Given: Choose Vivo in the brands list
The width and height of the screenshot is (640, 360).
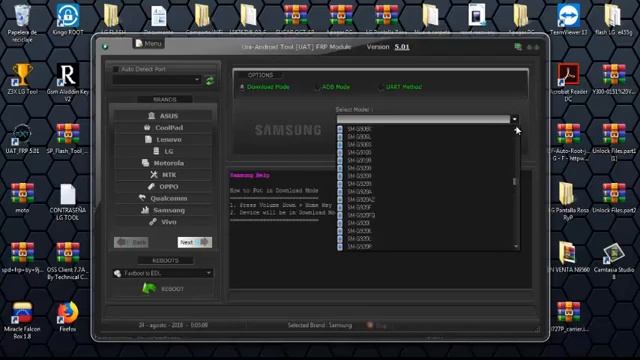Looking at the screenshot, I should click(x=163, y=222).
